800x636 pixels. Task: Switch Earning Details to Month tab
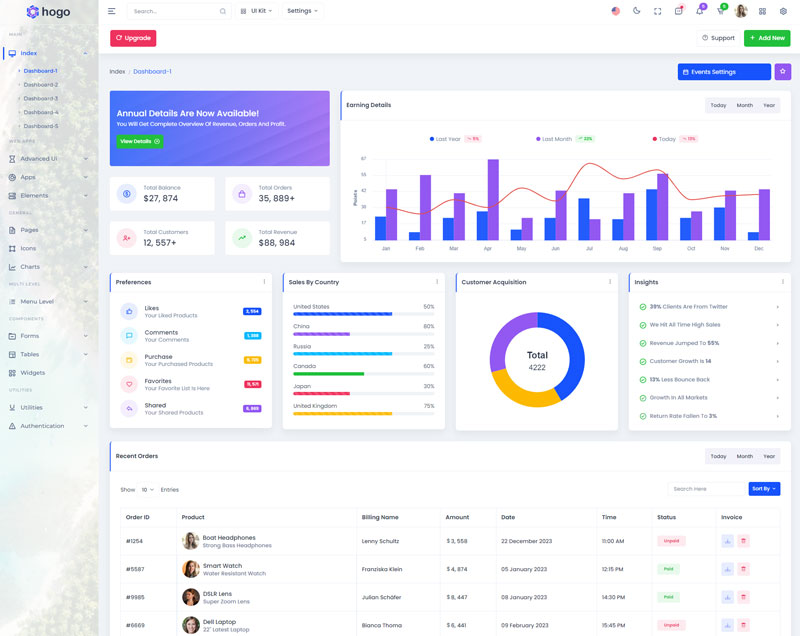tap(744, 105)
